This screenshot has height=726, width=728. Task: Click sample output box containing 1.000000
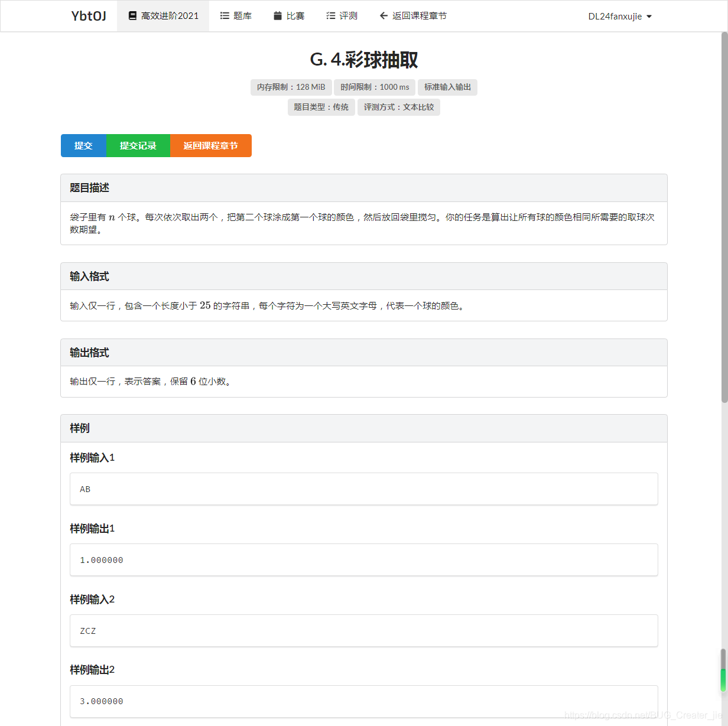pyautogui.click(x=364, y=560)
